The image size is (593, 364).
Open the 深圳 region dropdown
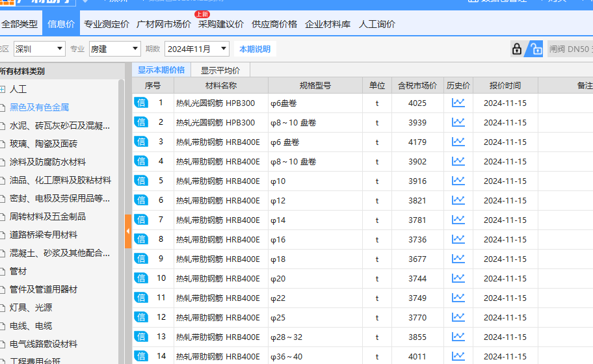tap(39, 49)
